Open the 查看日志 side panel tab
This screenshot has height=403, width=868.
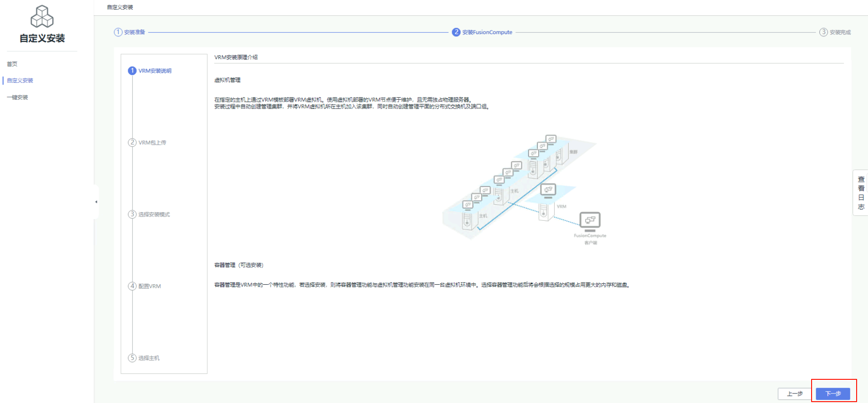coord(861,193)
